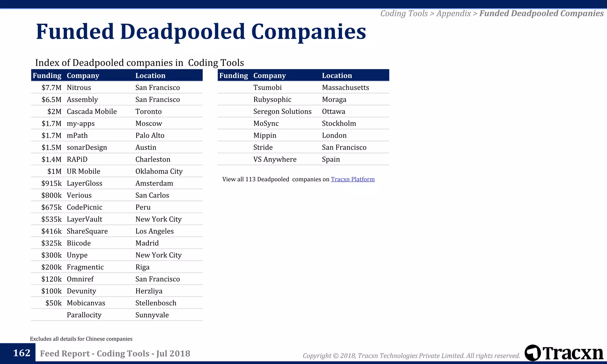Click Funded Deadpooled Companies breadcrumb
Viewport: 607px width, 364px height.
coord(541,13)
